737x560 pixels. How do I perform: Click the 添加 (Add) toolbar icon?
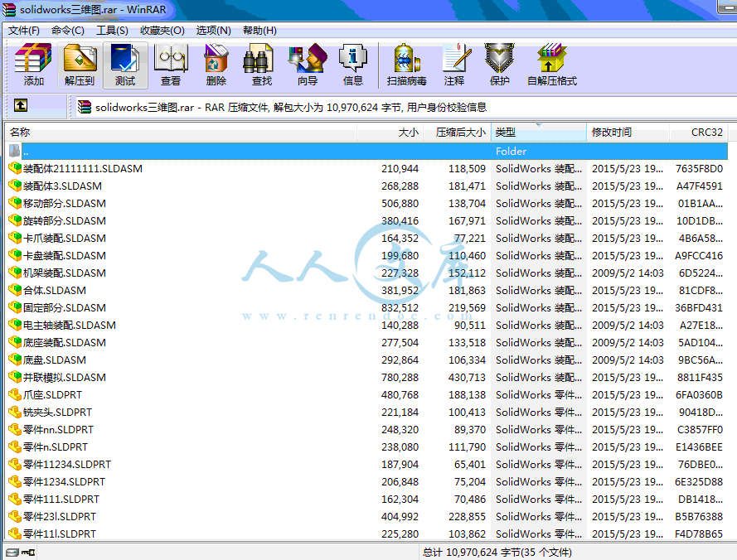(33, 58)
